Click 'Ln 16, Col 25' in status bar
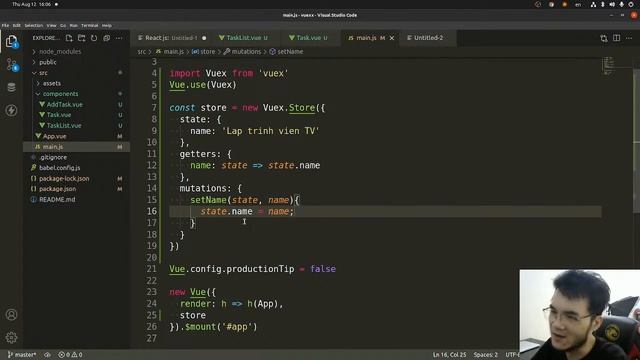The image size is (640, 360). tap(449, 355)
